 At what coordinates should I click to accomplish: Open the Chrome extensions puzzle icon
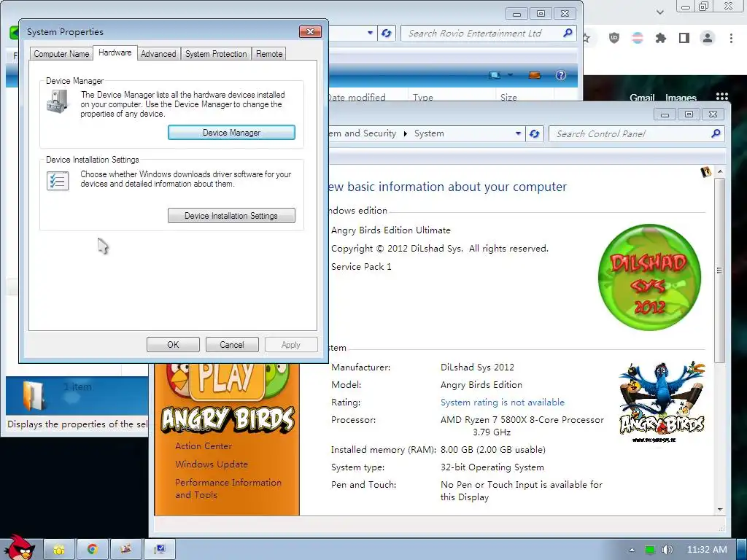click(x=660, y=38)
